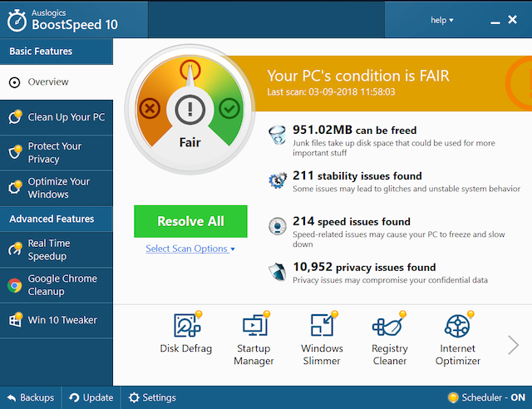Click the recycle bin junk files icon

pos(278,136)
